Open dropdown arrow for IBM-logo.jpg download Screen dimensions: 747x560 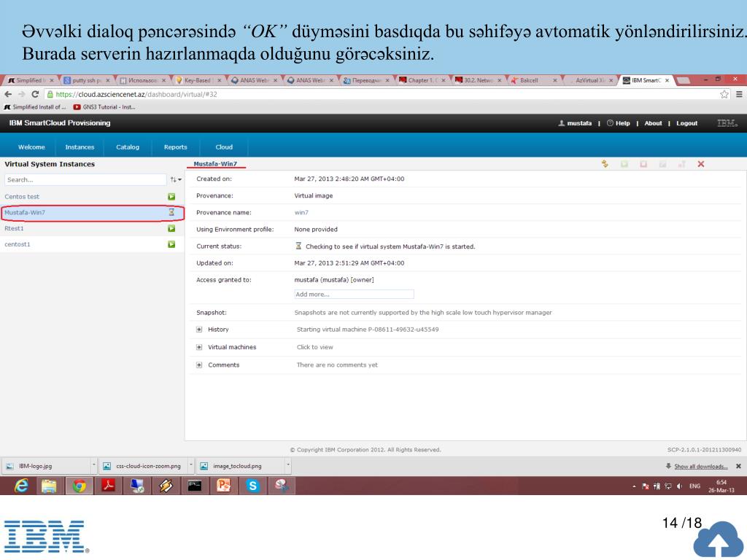94,466
